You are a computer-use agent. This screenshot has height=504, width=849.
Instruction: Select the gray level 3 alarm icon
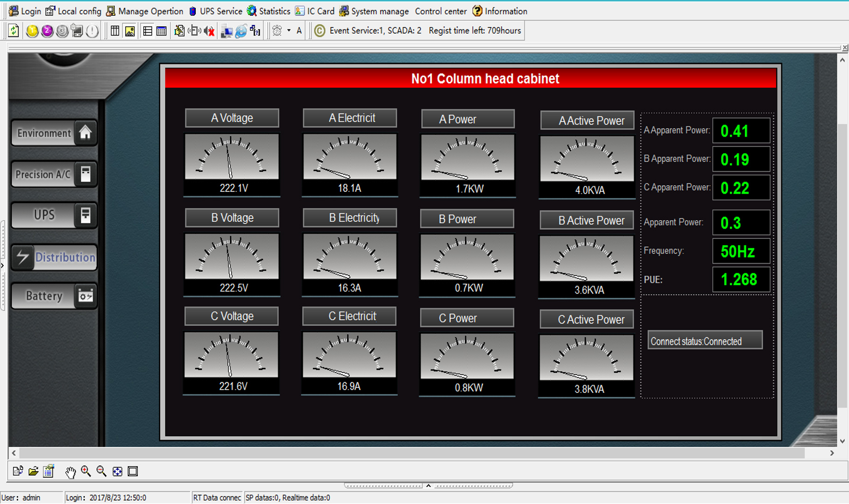coord(62,31)
